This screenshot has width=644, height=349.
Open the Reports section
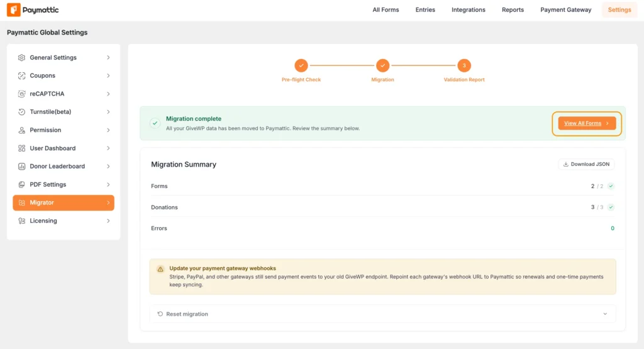513,10
